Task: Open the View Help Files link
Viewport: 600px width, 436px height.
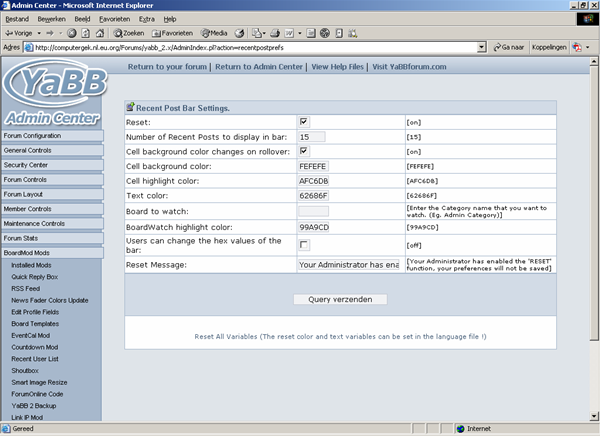Action: (338, 67)
